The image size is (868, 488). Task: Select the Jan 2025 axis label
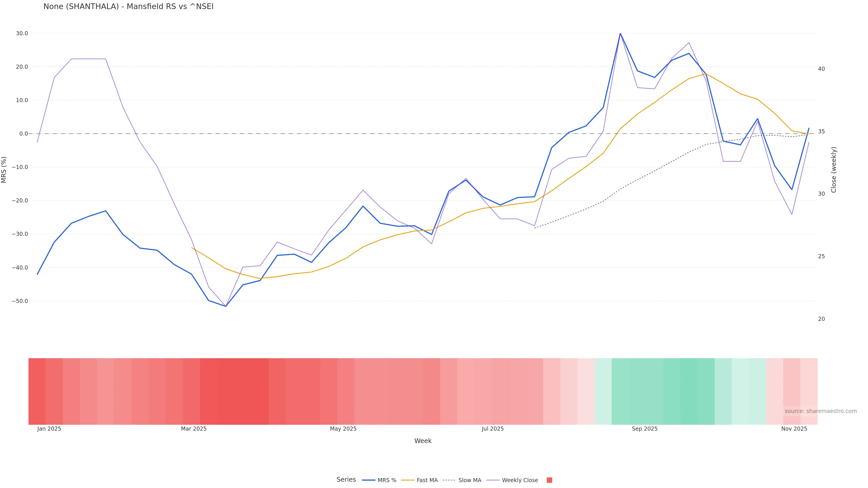[x=49, y=429]
